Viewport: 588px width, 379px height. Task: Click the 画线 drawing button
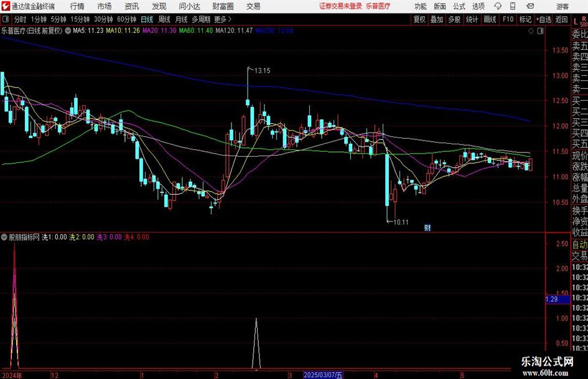490,19
